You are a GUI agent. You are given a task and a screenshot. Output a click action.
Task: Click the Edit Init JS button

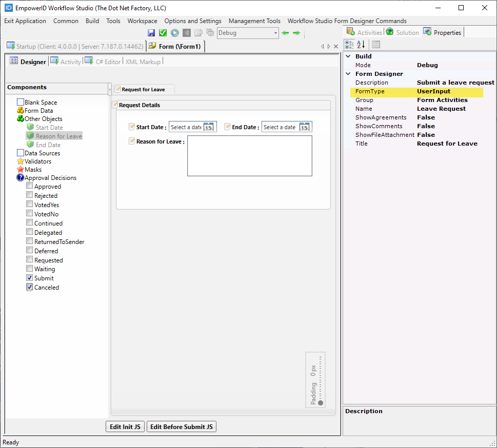click(x=125, y=426)
